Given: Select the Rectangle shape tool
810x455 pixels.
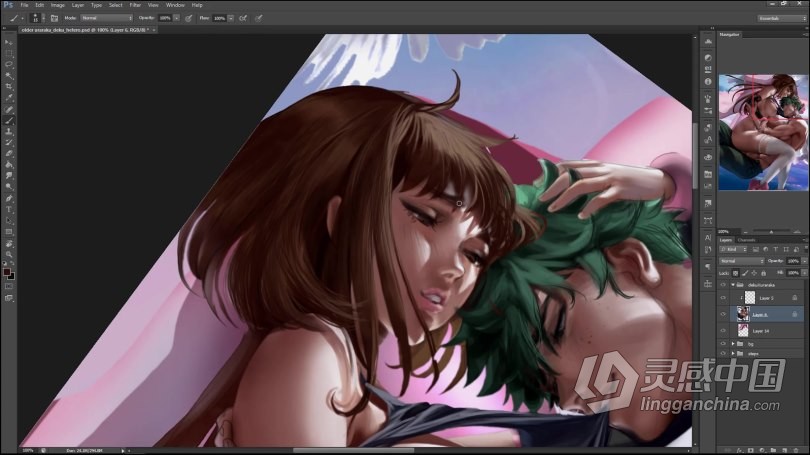Looking at the screenshot, I should click(9, 232).
